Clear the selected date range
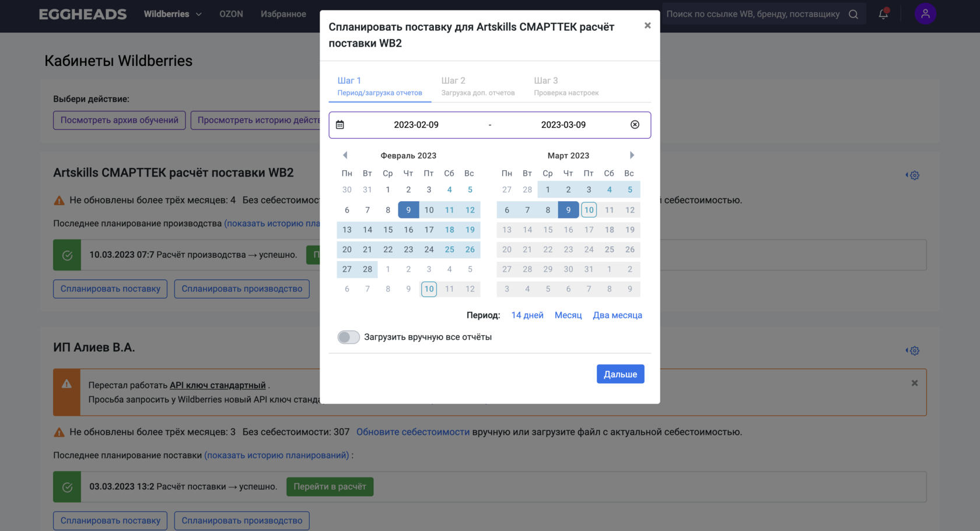 coord(635,125)
